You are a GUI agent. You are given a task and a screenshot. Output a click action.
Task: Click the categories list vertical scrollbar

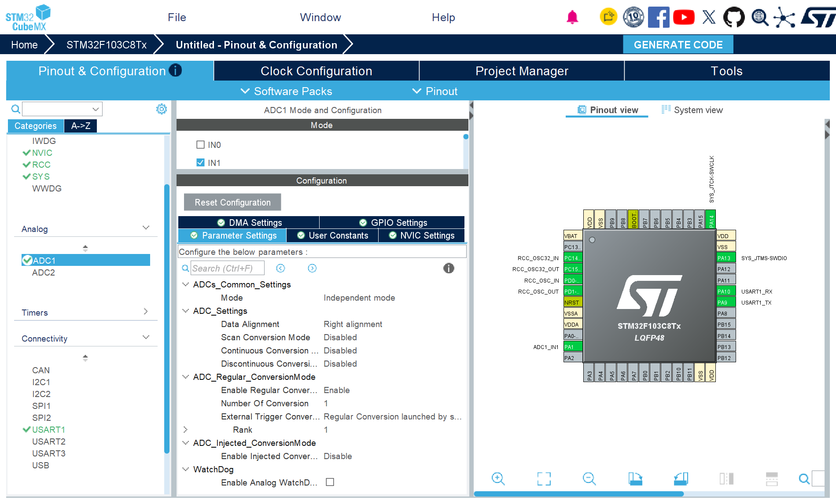pyautogui.click(x=167, y=318)
